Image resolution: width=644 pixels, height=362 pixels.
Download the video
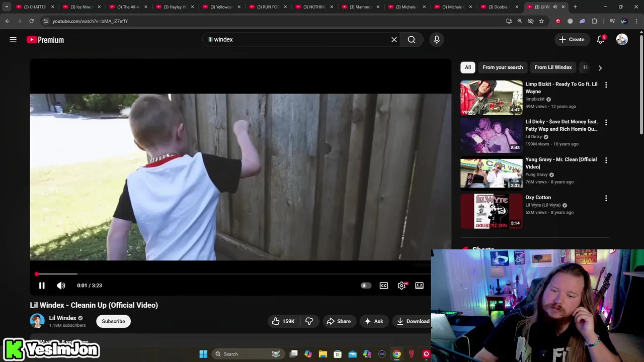pyautogui.click(x=413, y=321)
